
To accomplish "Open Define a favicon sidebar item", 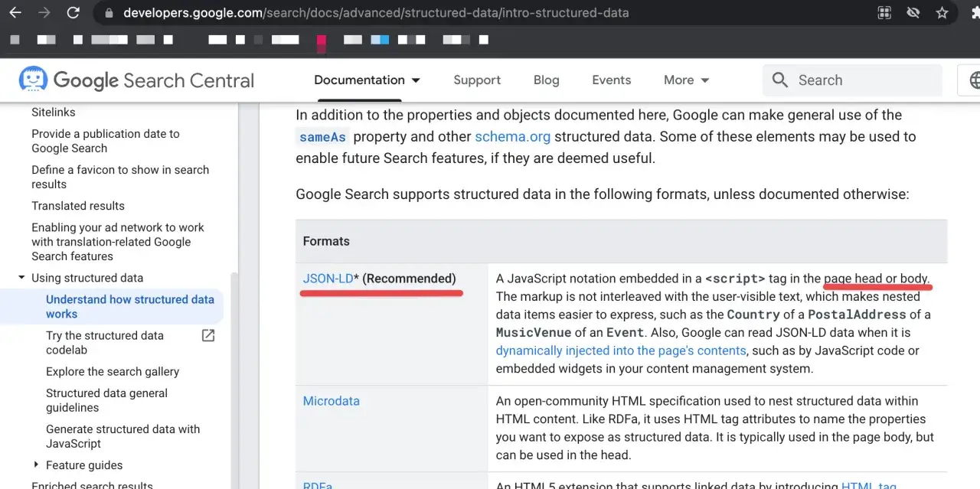I will tap(120, 177).
